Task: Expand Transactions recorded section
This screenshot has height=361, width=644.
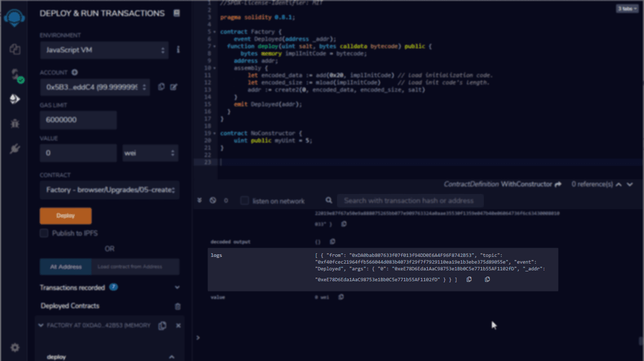Action: click(177, 287)
